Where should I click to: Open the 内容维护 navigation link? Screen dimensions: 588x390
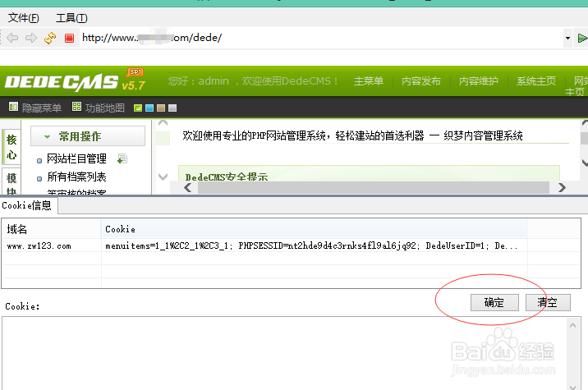pyautogui.click(x=479, y=81)
